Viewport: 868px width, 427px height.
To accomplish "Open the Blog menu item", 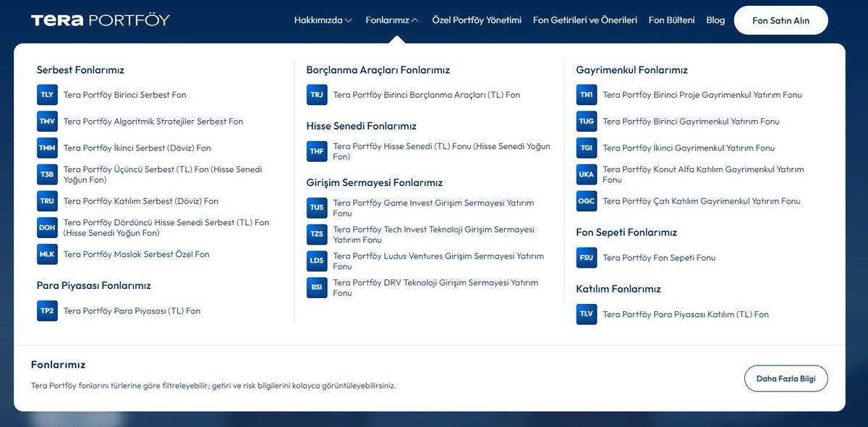I will [x=715, y=20].
